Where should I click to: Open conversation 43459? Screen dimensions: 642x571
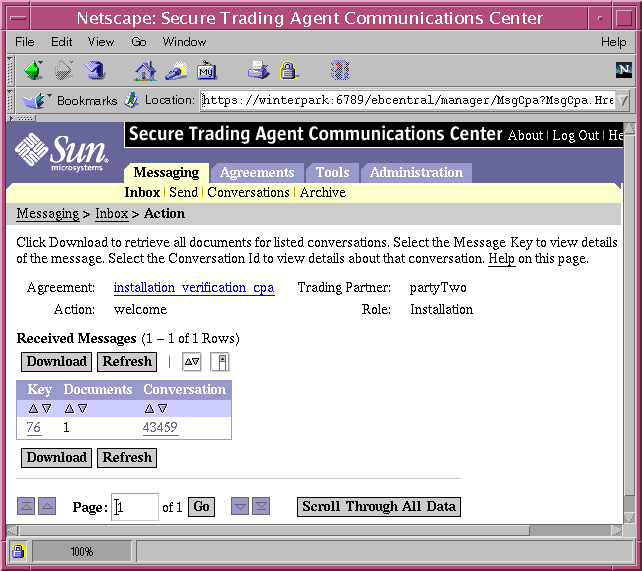point(160,428)
